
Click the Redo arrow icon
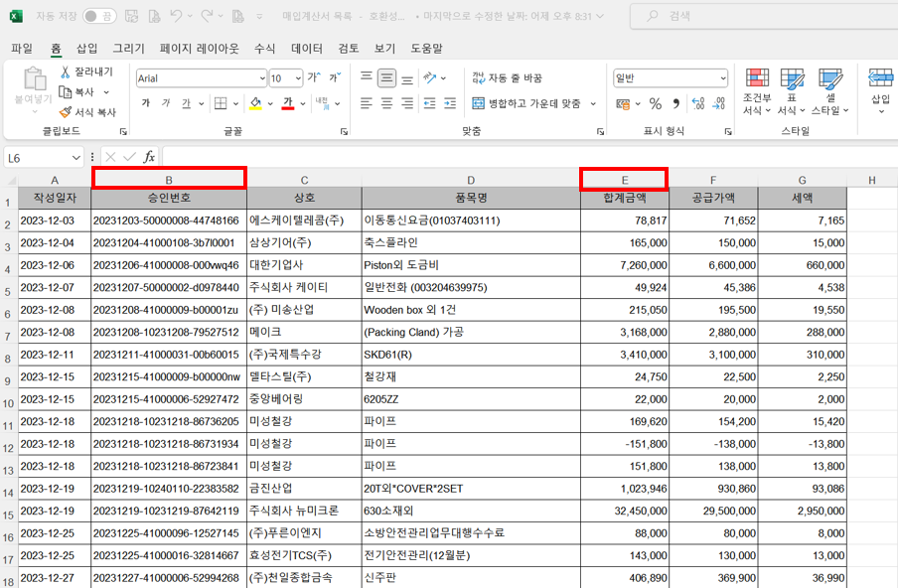207,16
